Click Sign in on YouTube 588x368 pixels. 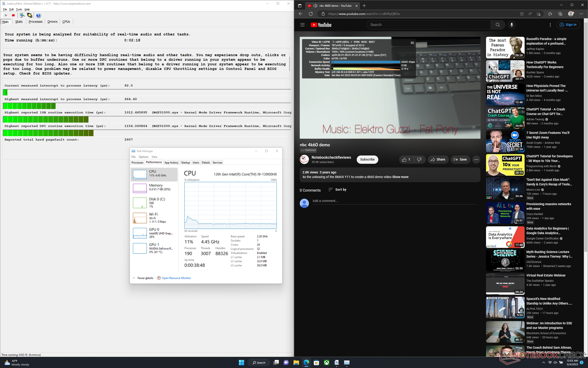pos(568,25)
